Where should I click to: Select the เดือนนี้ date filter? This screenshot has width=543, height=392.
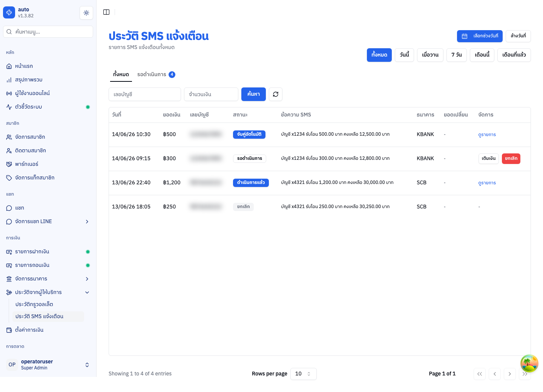tap(482, 55)
